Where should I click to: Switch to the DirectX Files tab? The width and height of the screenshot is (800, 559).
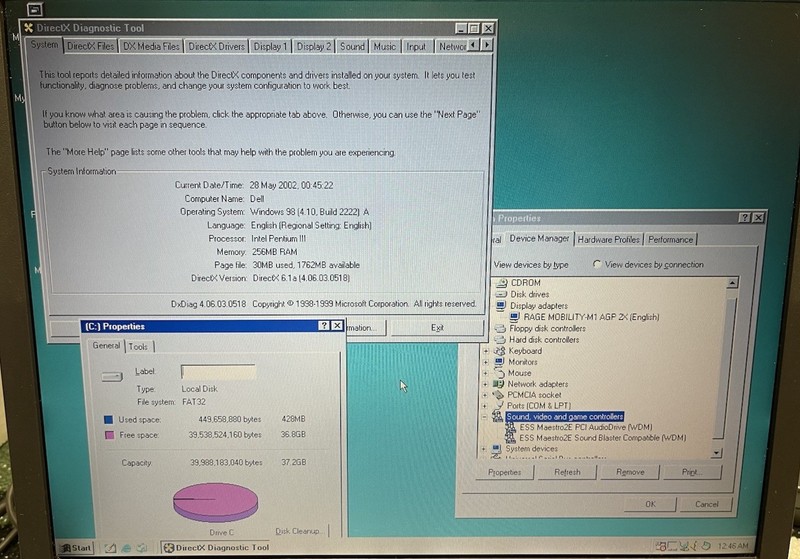coord(91,46)
